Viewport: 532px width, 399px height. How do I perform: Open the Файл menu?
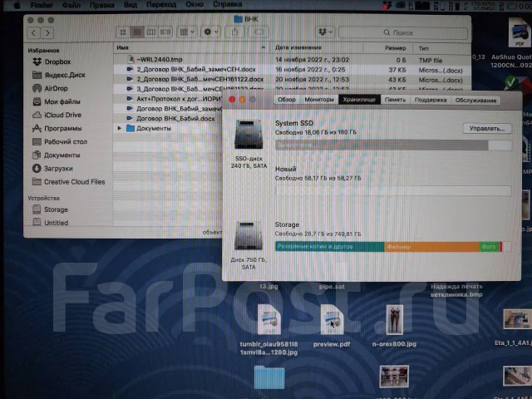point(71,5)
